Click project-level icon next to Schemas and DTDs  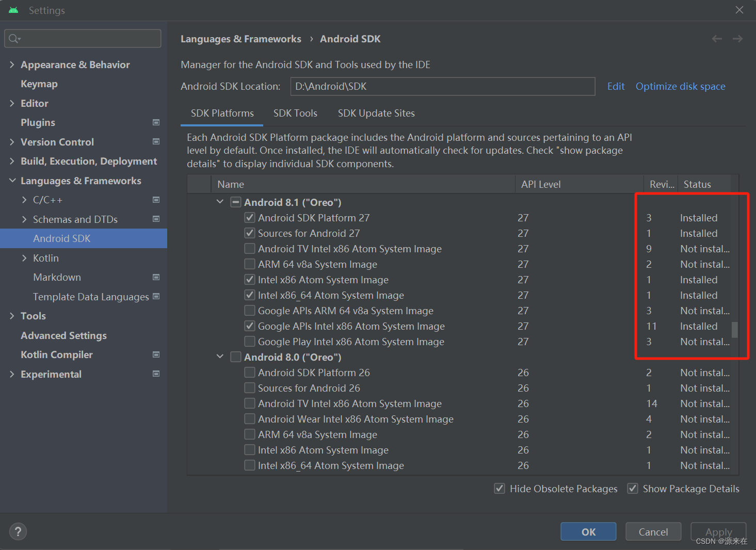click(x=156, y=219)
